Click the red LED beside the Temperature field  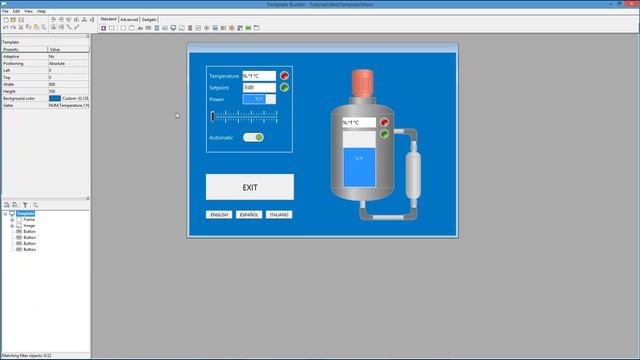coord(284,76)
